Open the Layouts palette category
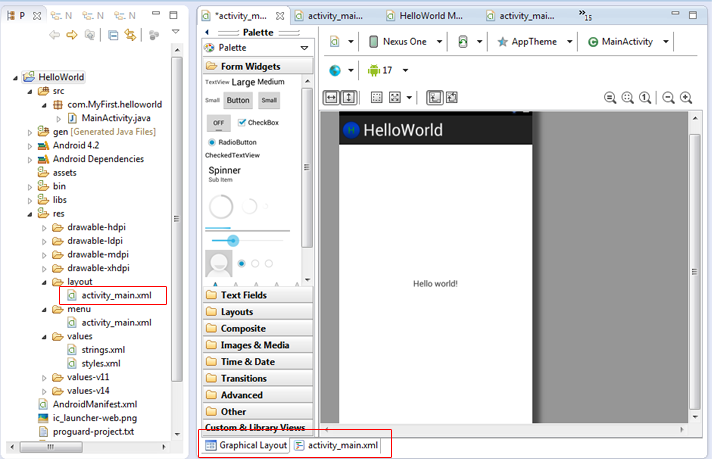This screenshot has width=712, height=459. tap(258, 312)
